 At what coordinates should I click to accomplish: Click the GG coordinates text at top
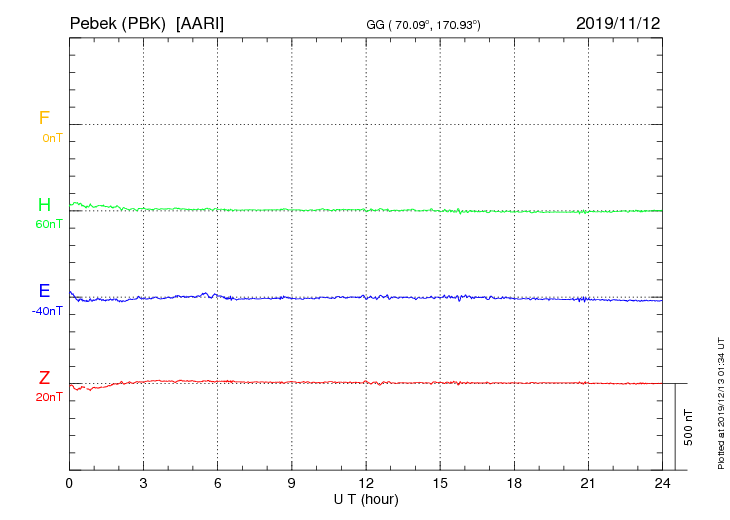[x=423, y=25]
